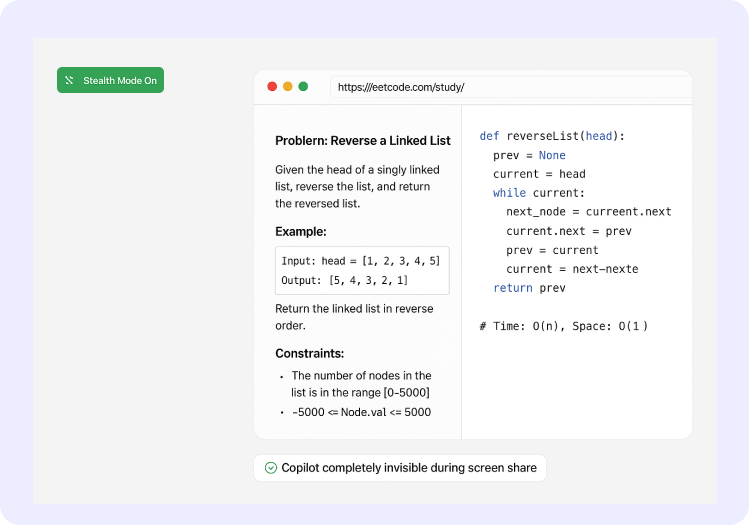Click the stealth icon inside the green badge
The image size is (749, 525).
[x=70, y=80]
